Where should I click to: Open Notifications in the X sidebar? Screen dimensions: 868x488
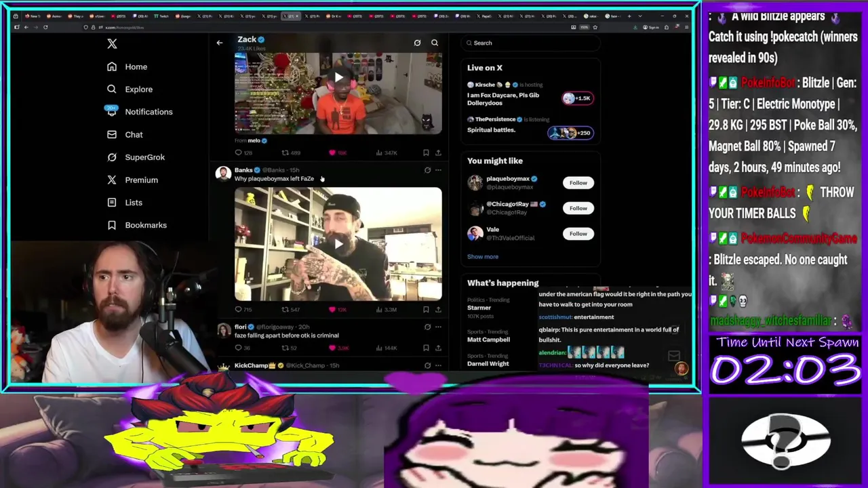[x=139, y=112]
